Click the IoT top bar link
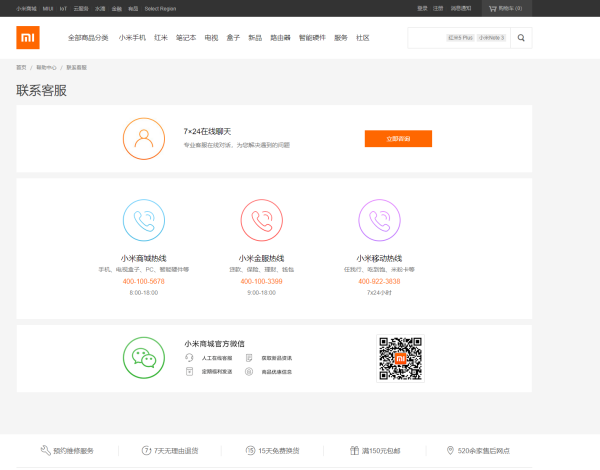 click(63, 8)
